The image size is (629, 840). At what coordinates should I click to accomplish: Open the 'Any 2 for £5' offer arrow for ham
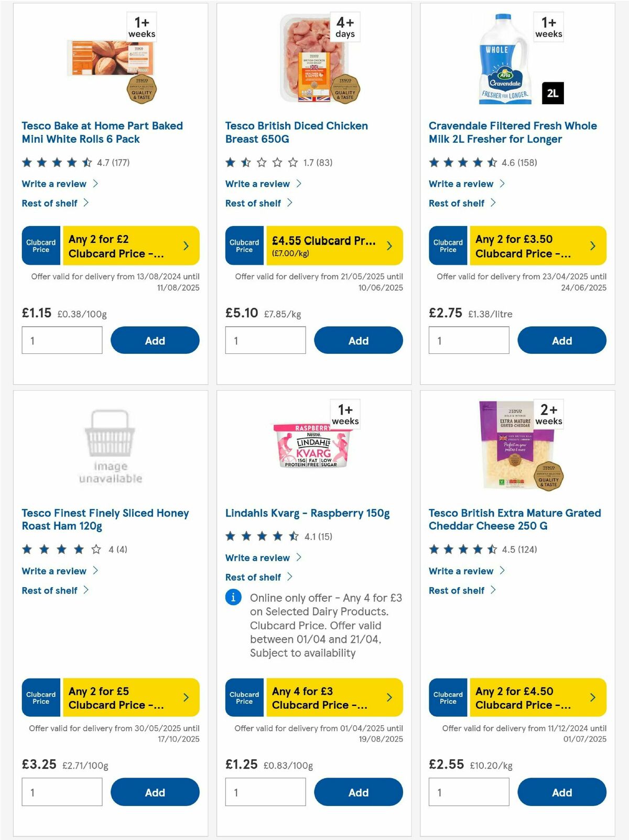[186, 697]
